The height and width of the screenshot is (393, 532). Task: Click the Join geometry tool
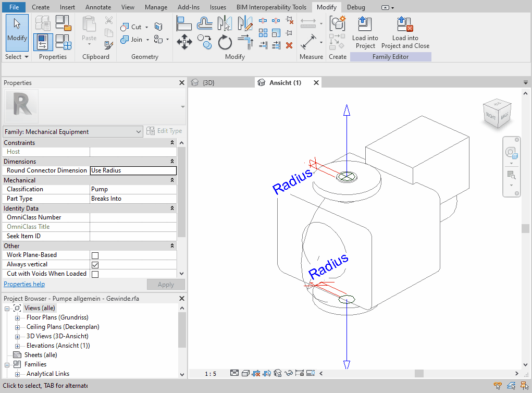pyautogui.click(x=131, y=40)
